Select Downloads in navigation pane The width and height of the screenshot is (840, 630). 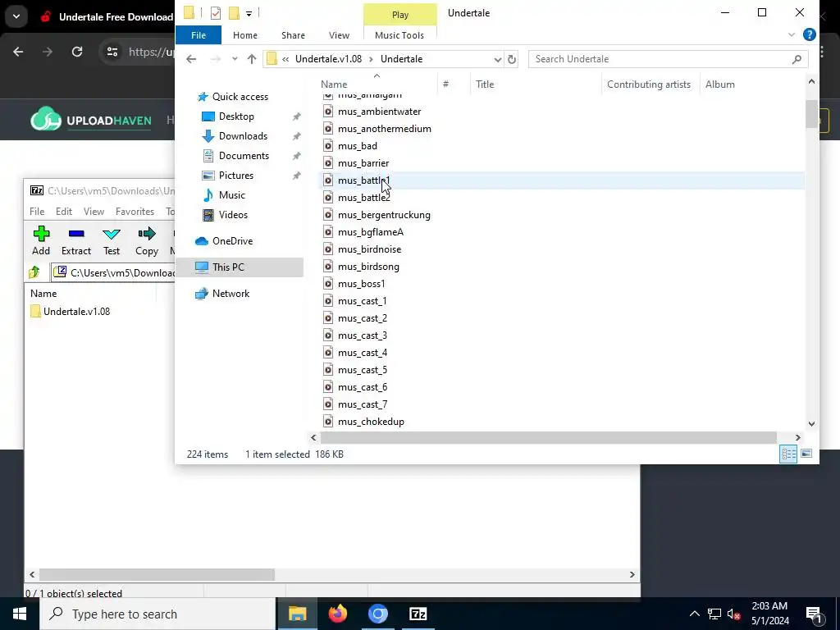point(243,136)
